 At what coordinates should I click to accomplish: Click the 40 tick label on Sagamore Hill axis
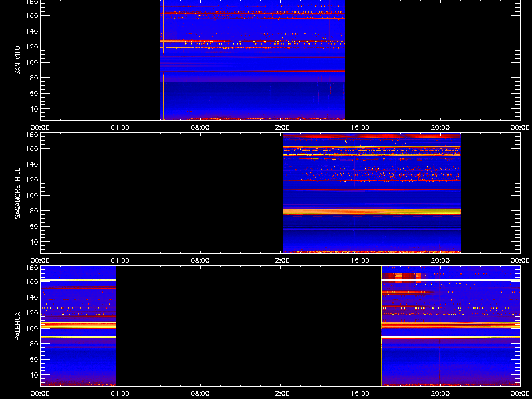point(33,242)
